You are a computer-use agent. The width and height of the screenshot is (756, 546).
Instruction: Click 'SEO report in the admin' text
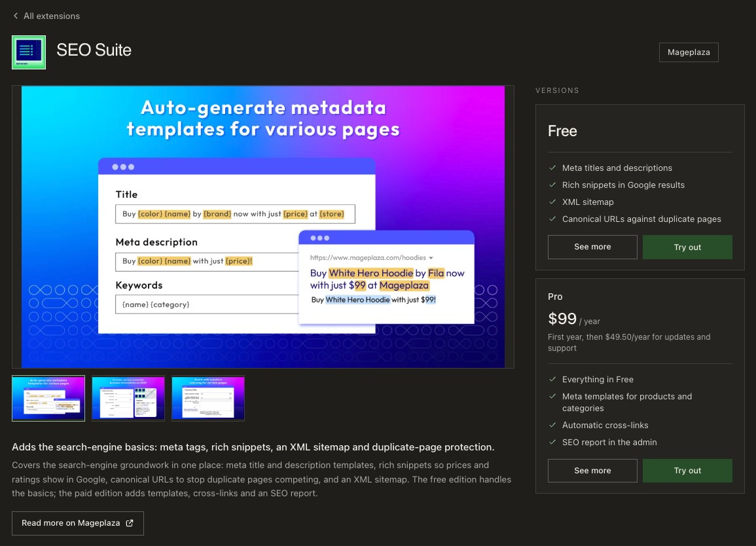[609, 443]
